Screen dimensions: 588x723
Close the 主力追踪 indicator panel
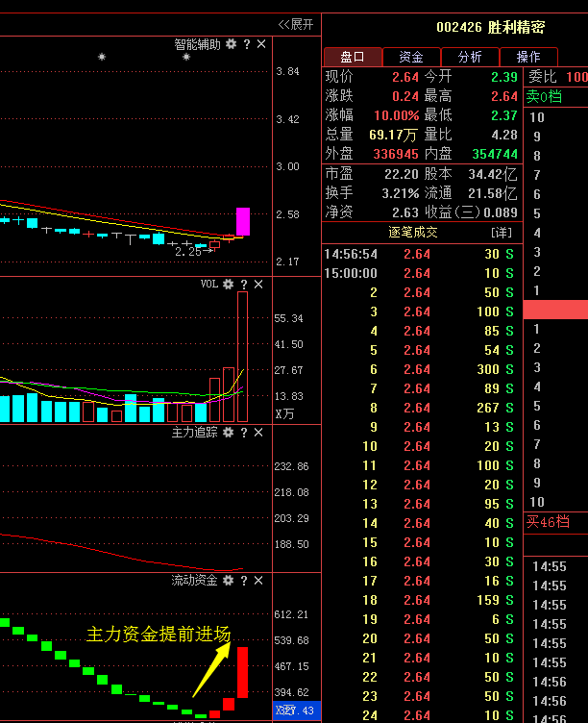(258, 433)
